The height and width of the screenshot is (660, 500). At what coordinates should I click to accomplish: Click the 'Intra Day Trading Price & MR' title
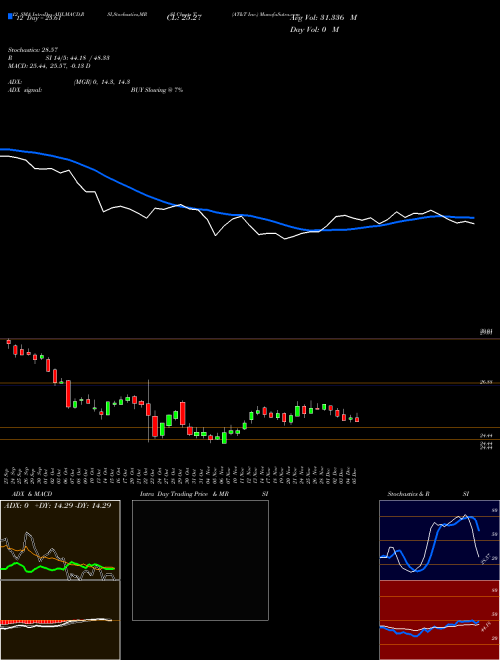click(x=184, y=494)
